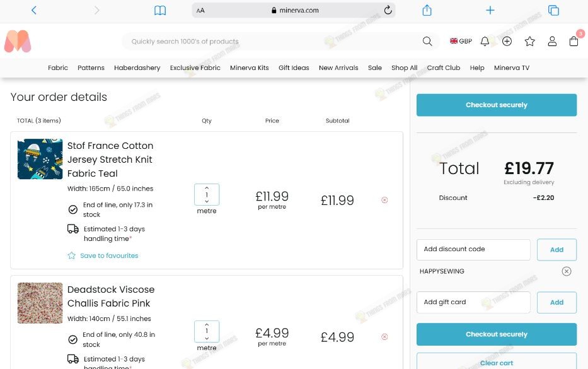Open Deadstock Viscose pink fabric thumbnail
Image resolution: width=588 pixels, height=369 pixels.
coord(40,303)
